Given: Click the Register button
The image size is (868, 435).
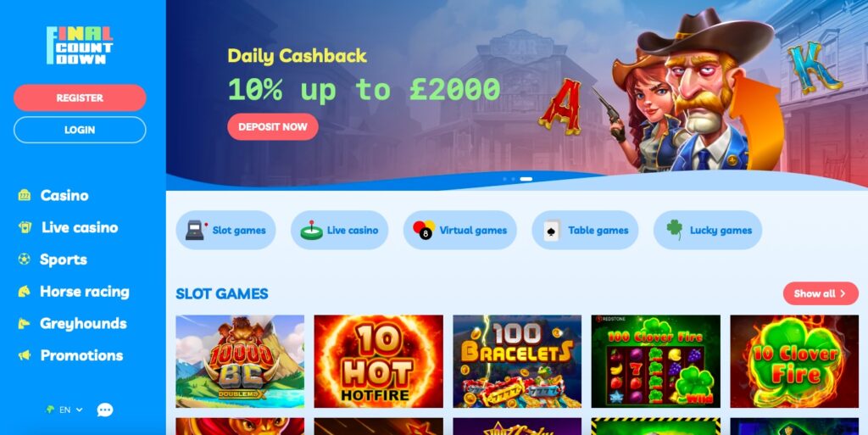Looking at the screenshot, I should (80, 98).
